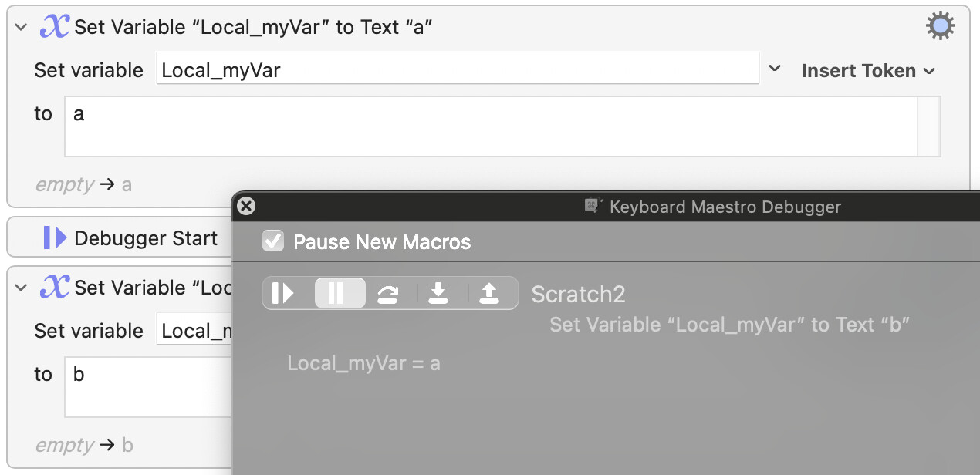Click the Debugger Start action icon
Viewport: 980px width, 475px height.
coord(55,238)
